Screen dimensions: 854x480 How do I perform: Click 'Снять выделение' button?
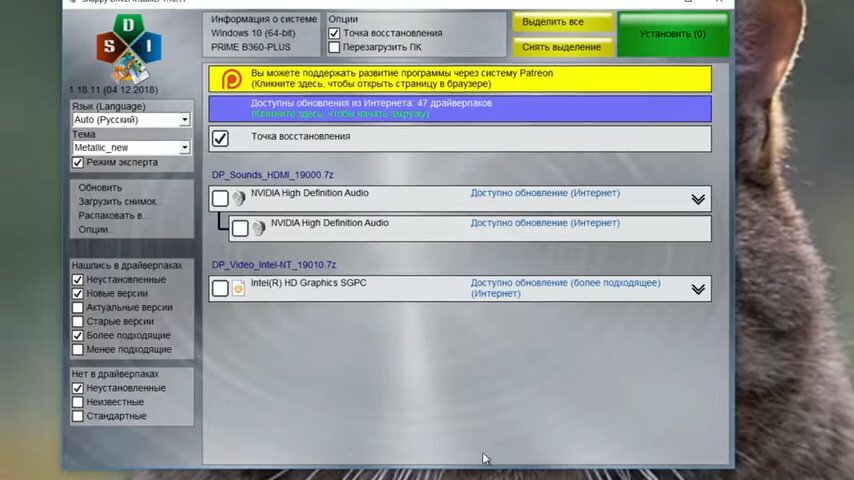click(563, 47)
